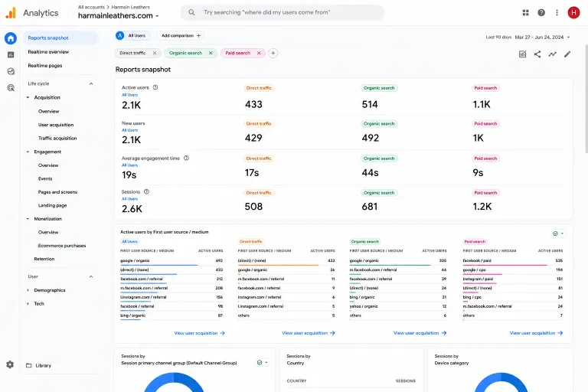Open the Advertising icon in left rail
588x392 pixels.
[11, 88]
